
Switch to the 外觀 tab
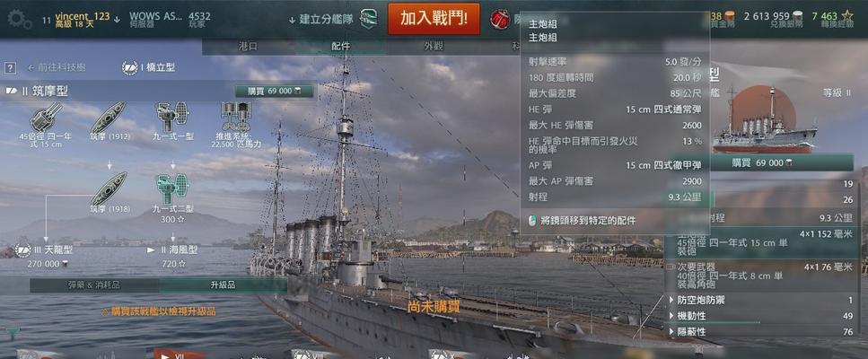(x=434, y=47)
